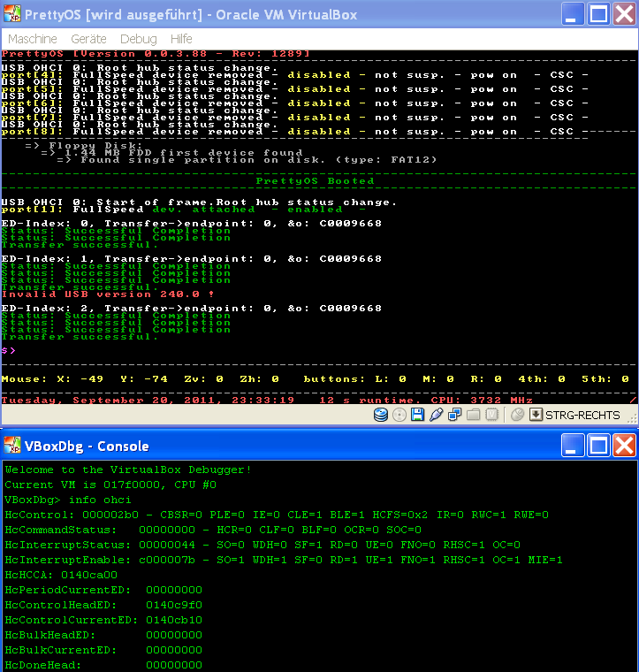This screenshot has width=639, height=672.
Task: Click the HcDoneHead value line
Action: point(103,665)
